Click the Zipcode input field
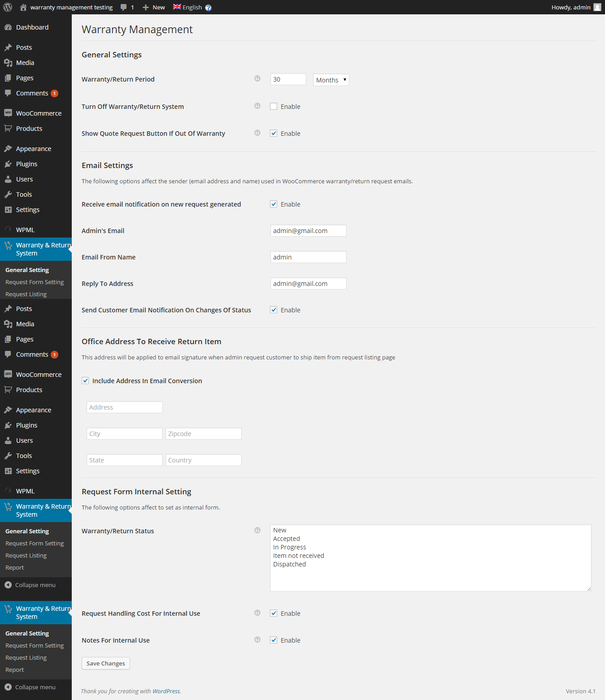The height and width of the screenshot is (700, 605). (x=204, y=433)
